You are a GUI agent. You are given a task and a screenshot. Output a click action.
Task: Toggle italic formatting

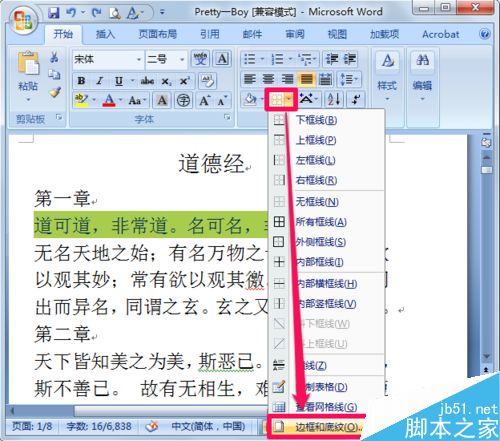[x=99, y=81]
